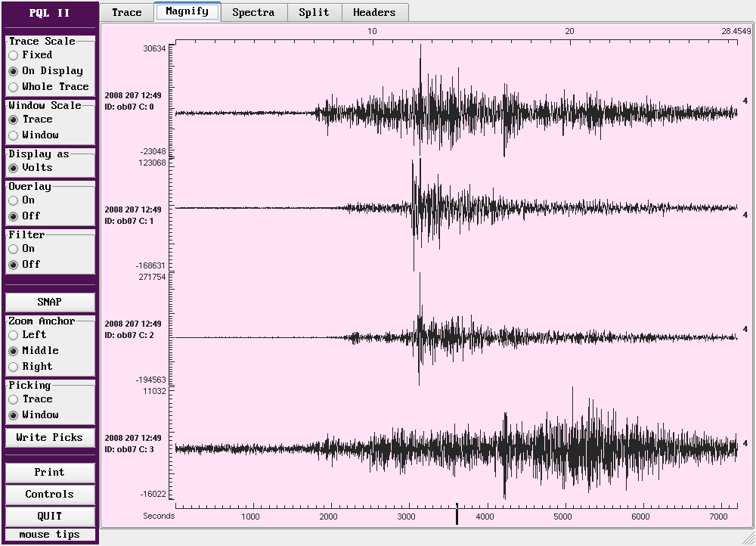Open the Controls panel
Screen dimensions: 756x546
coord(50,494)
